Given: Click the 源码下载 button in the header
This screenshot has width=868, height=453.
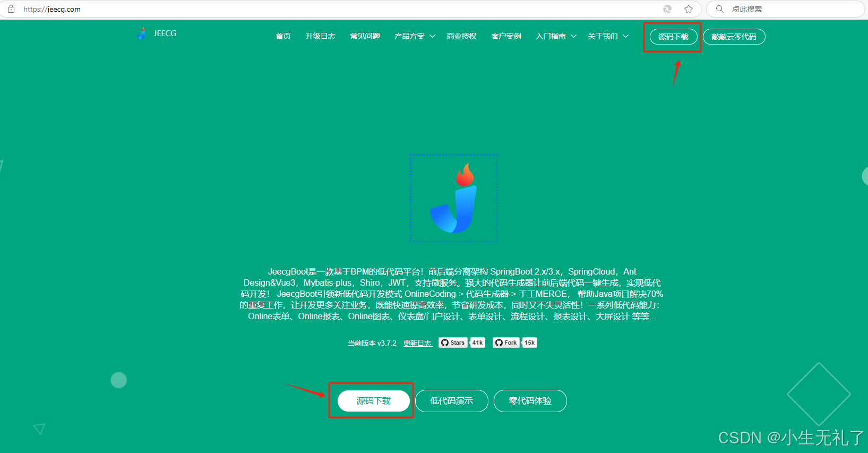Looking at the screenshot, I should [x=673, y=37].
